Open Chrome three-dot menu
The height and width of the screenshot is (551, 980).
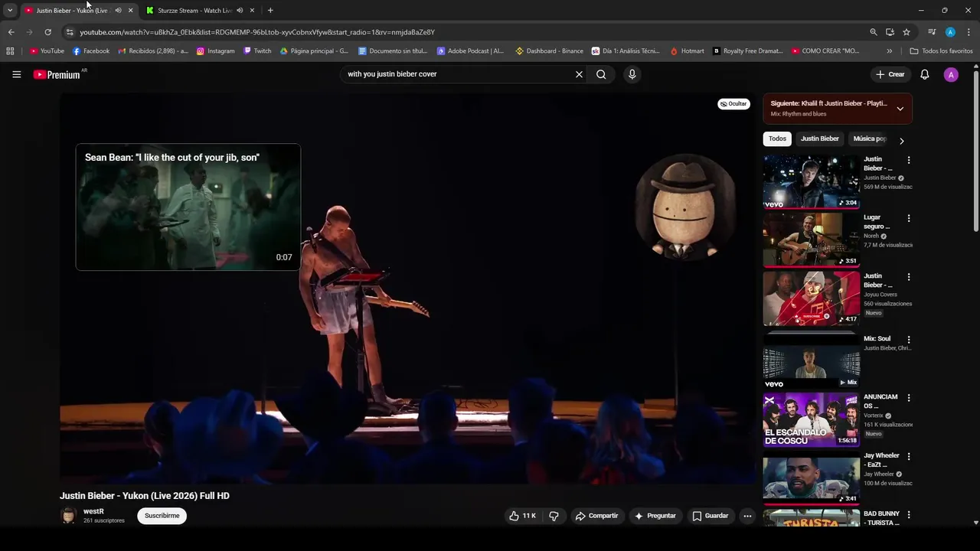969,32
